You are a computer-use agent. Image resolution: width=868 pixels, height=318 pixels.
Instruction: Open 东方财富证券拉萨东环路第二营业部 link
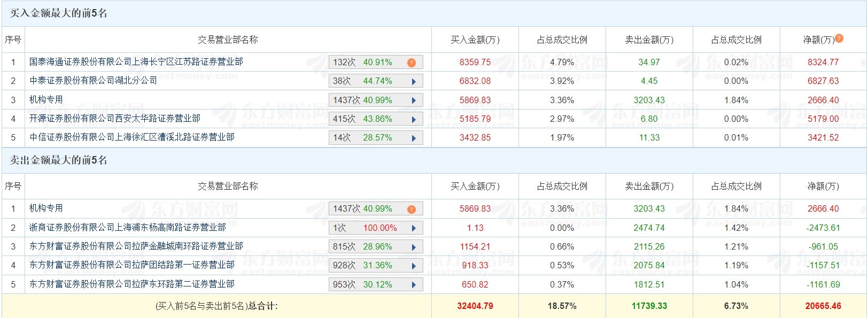click(132, 284)
